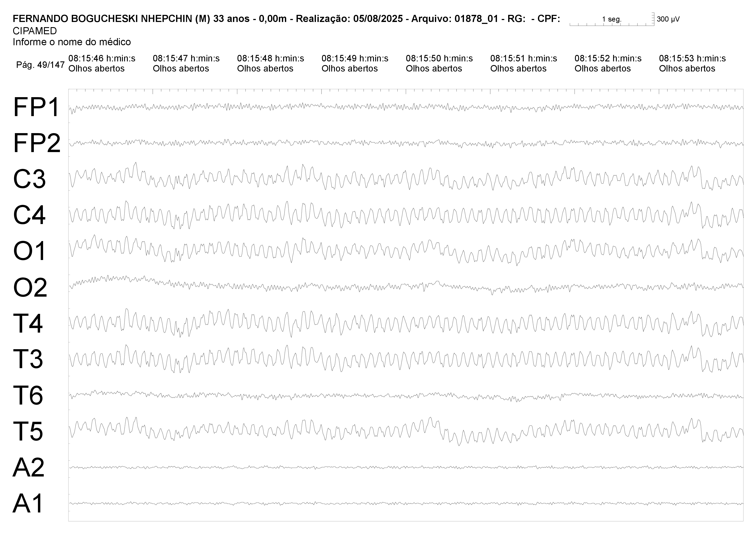
Task: Click the 08:15:49 h:min:s timestamp
Action: (x=355, y=59)
